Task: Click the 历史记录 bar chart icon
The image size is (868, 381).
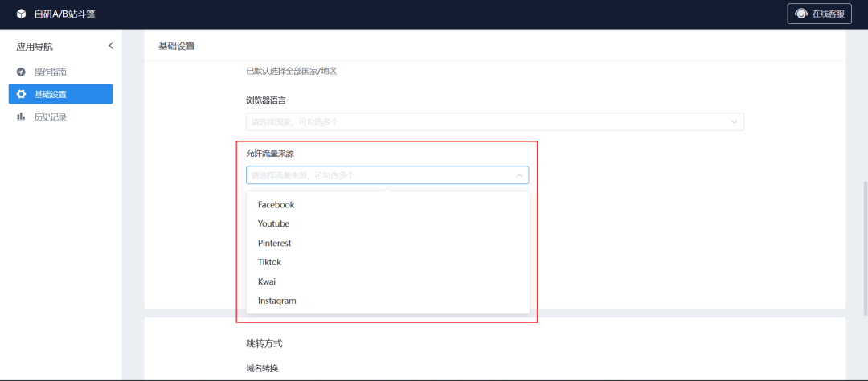Action: pos(21,117)
